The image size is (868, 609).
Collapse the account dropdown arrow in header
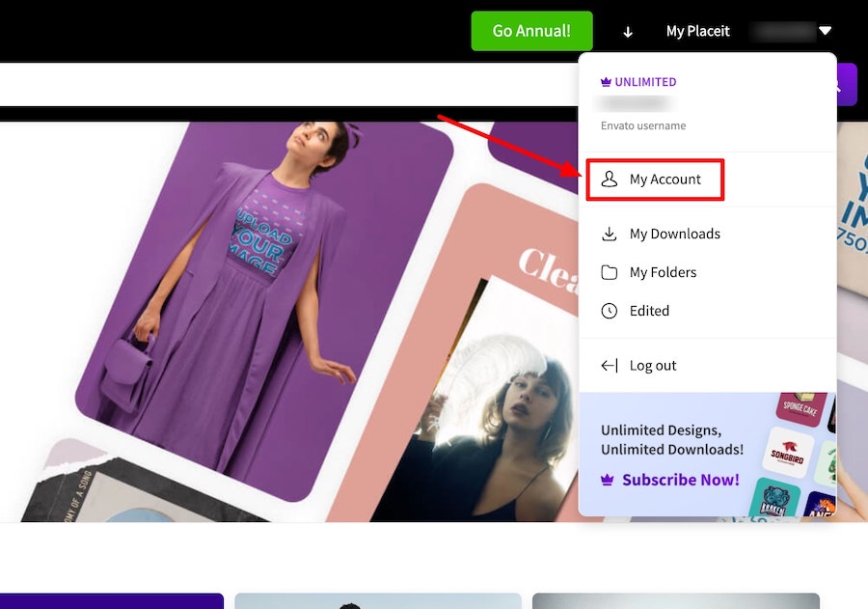(x=825, y=31)
